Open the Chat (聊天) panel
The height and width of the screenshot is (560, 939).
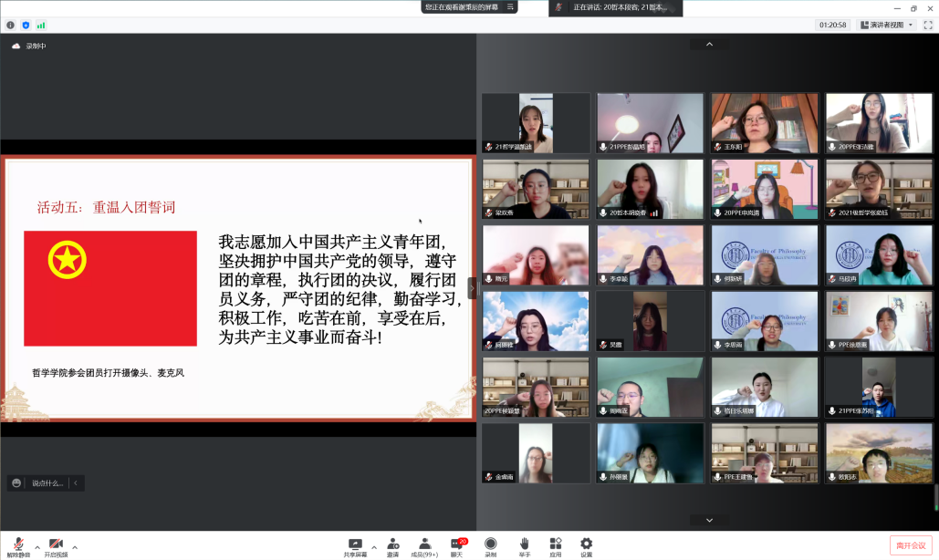point(457,544)
